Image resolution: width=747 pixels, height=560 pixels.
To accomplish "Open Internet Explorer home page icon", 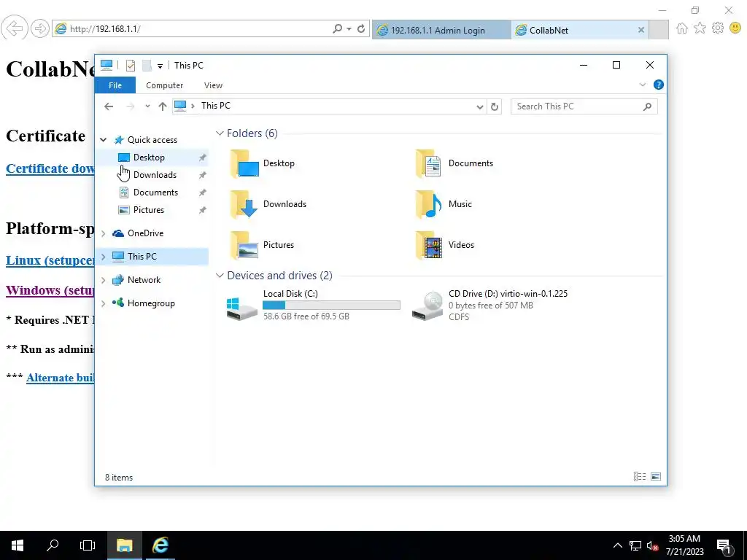I will click(682, 28).
